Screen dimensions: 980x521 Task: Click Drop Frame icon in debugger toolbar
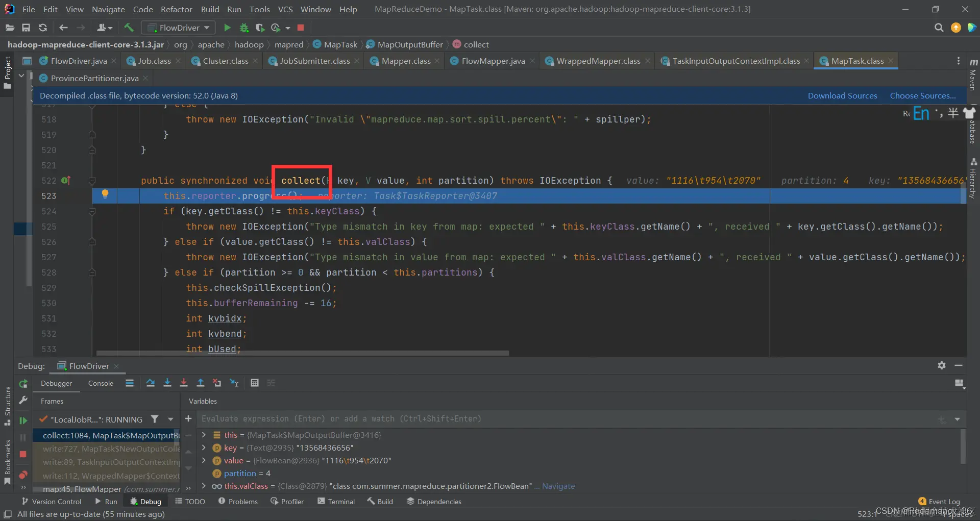[x=217, y=383]
